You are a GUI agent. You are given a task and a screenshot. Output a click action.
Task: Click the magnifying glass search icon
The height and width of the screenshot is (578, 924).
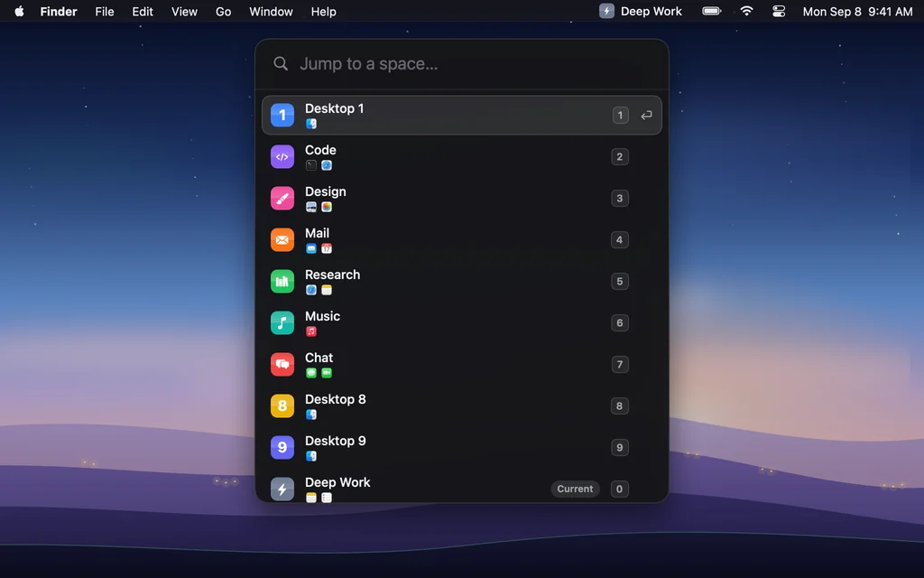pyautogui.click(x=282, y=64)
